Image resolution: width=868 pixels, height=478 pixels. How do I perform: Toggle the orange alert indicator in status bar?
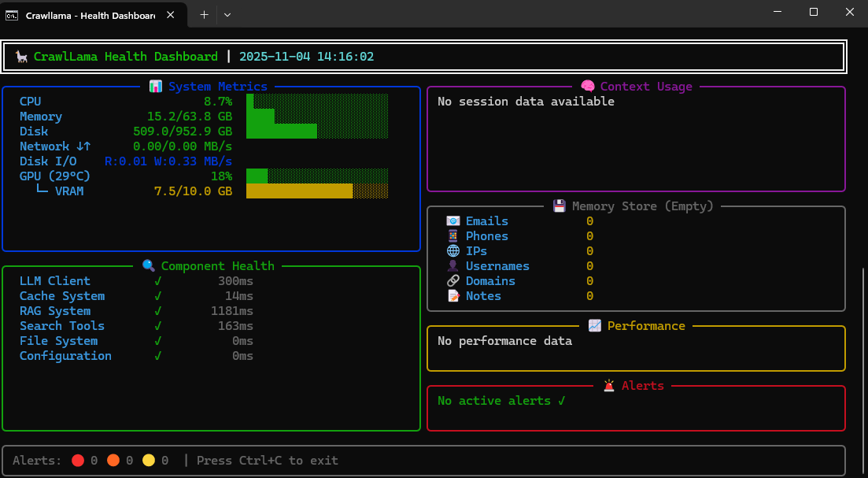tap(113, 460)
